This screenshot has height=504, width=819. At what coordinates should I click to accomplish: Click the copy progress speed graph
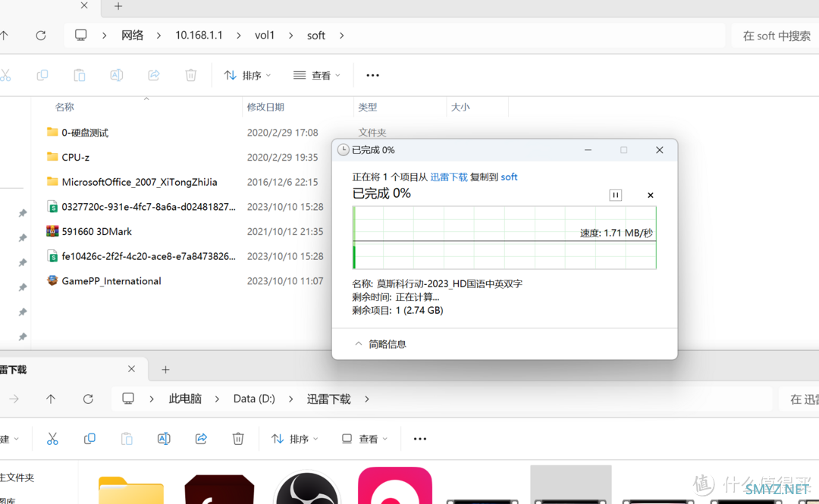pos(504,238)
